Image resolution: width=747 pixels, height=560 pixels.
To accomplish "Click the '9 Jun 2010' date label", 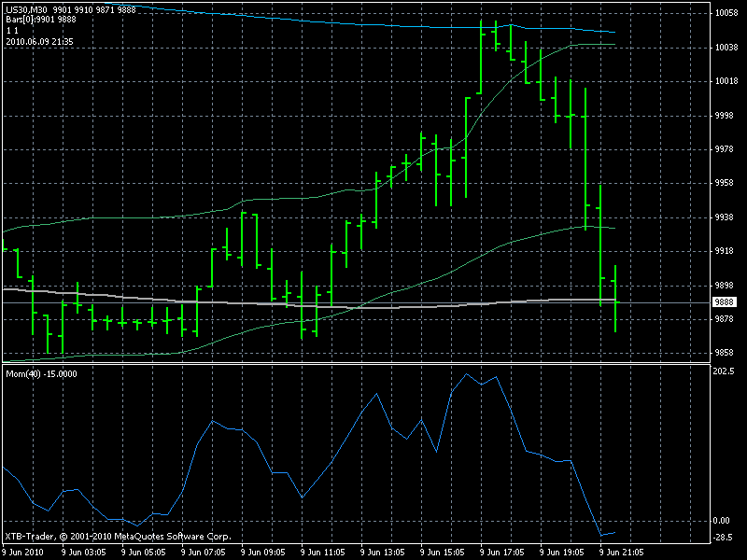I will pyautogui.click(x=23, y=553).
